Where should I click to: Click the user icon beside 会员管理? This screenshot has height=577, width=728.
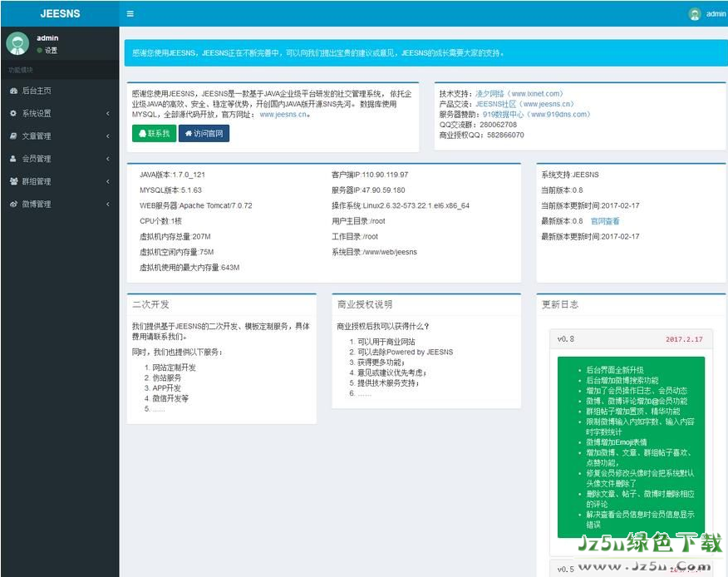coord(13,159)
